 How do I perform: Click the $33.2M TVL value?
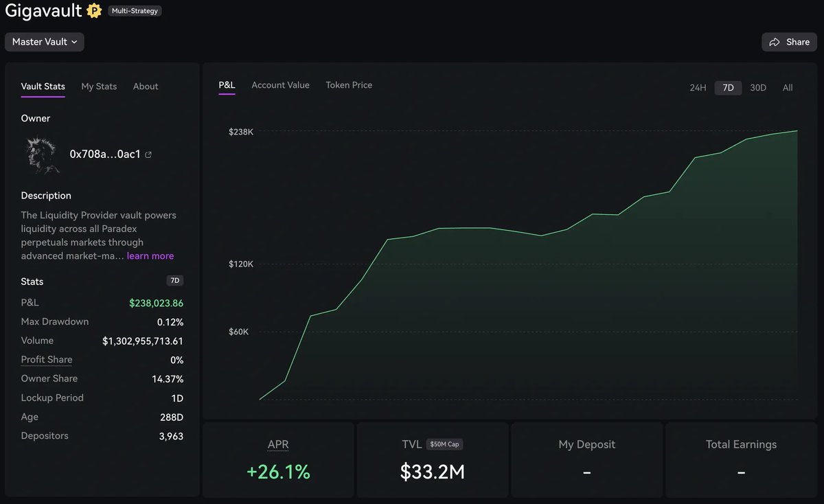433,472
